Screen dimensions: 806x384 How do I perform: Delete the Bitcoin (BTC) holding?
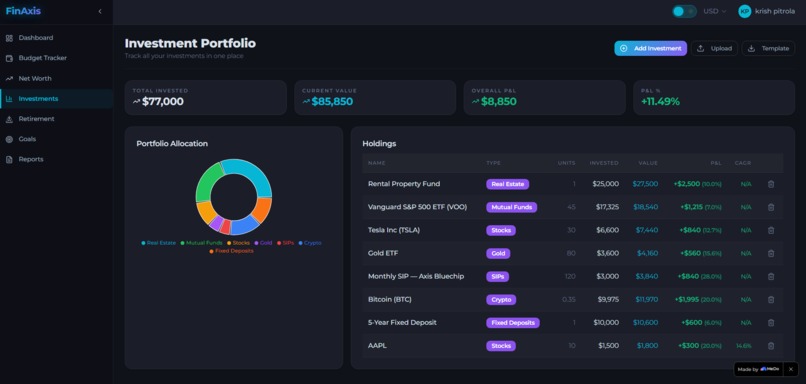tap(771, 300)
